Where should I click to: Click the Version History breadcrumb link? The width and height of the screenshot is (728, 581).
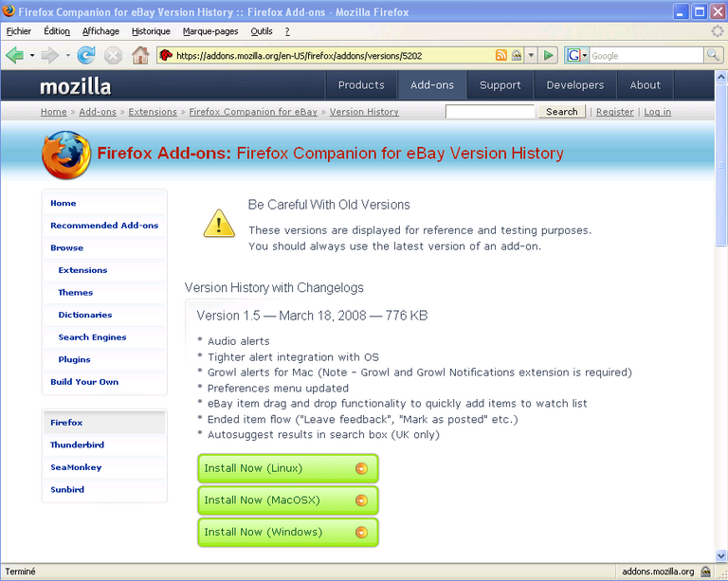tap(364, 112)
